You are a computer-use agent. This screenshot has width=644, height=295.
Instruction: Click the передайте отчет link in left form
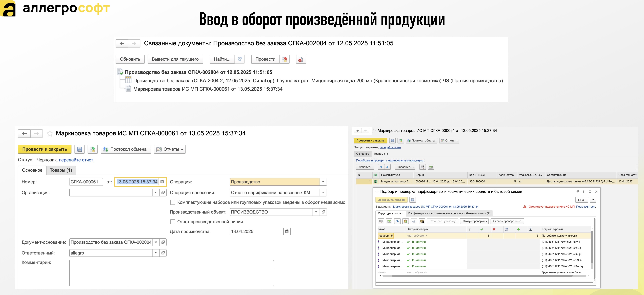coord(76,160)
